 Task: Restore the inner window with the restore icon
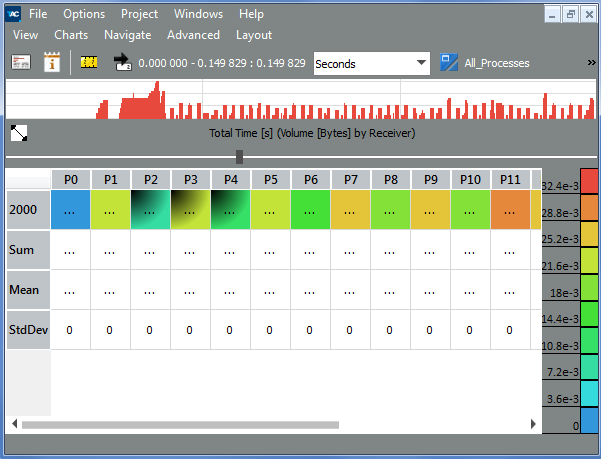click(x=570, y=14)
